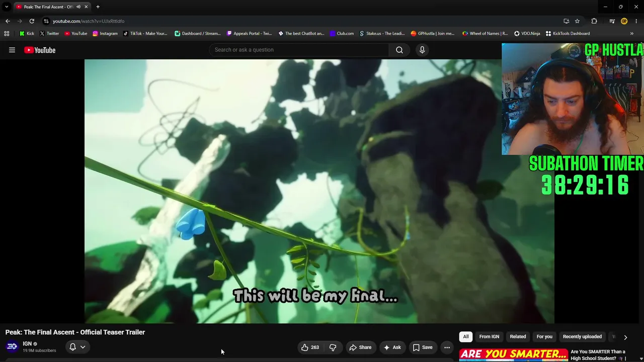Install app icon in address bar
The height and width of the screenshot is (362, 644).
coord(566,21)
